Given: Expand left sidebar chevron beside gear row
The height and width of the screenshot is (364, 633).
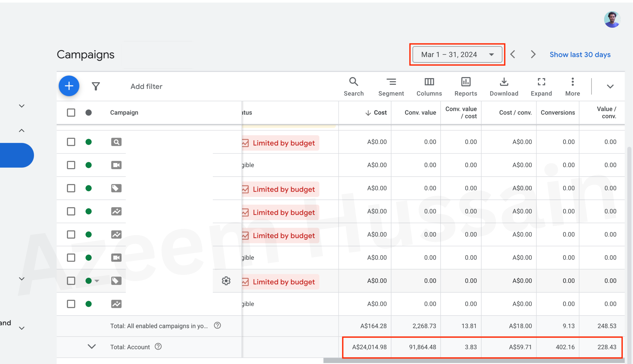Looking at the screenshot, I should tap(22, 279).
